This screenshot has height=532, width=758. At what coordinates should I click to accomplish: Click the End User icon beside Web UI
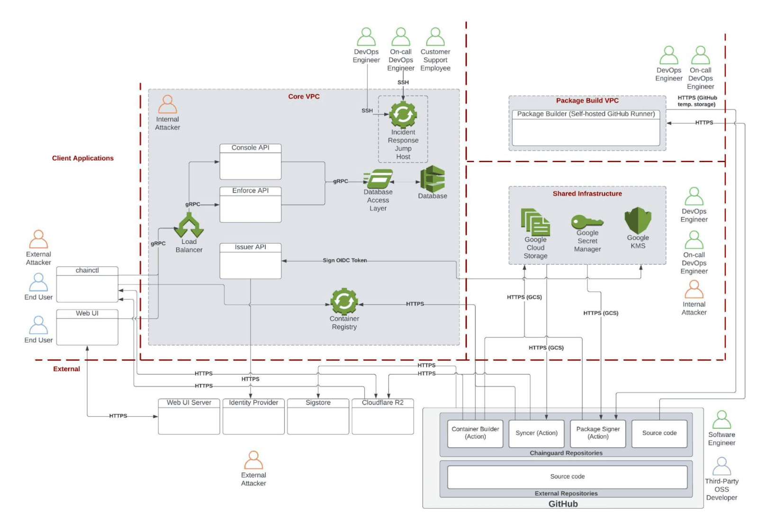point(38,325)
